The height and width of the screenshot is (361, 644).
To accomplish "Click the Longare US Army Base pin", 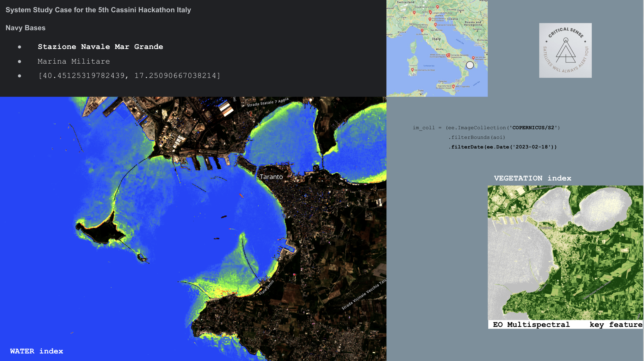I will click(430, 12).
